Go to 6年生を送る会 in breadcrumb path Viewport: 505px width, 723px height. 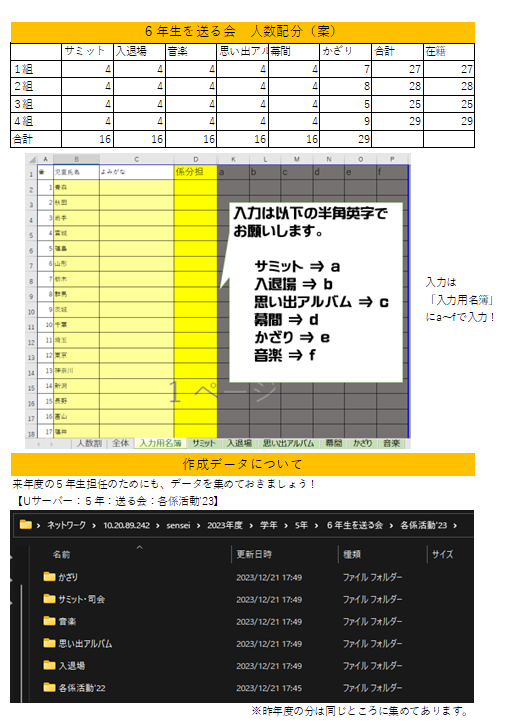[355, 525]
